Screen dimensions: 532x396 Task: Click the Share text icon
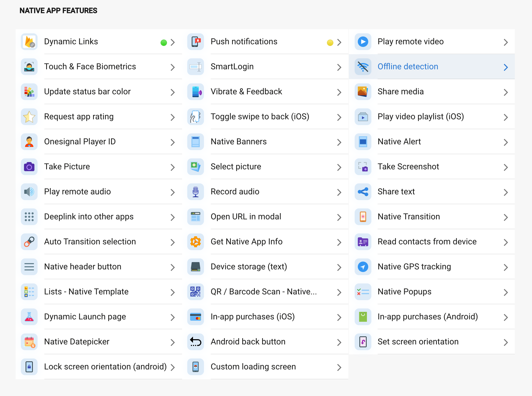tap(363, 192)
